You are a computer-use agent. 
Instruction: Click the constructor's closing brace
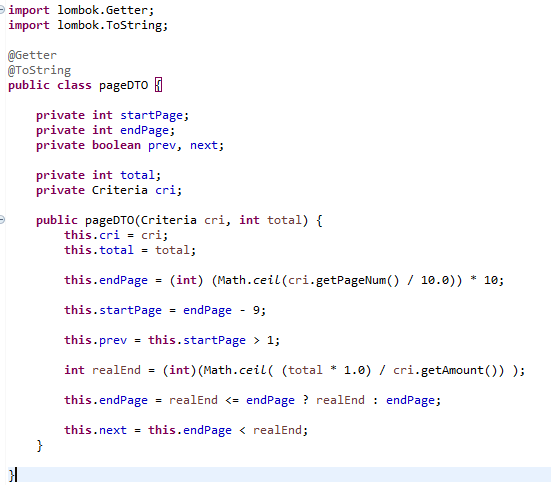pyautogui.click(x=39, y=445)
